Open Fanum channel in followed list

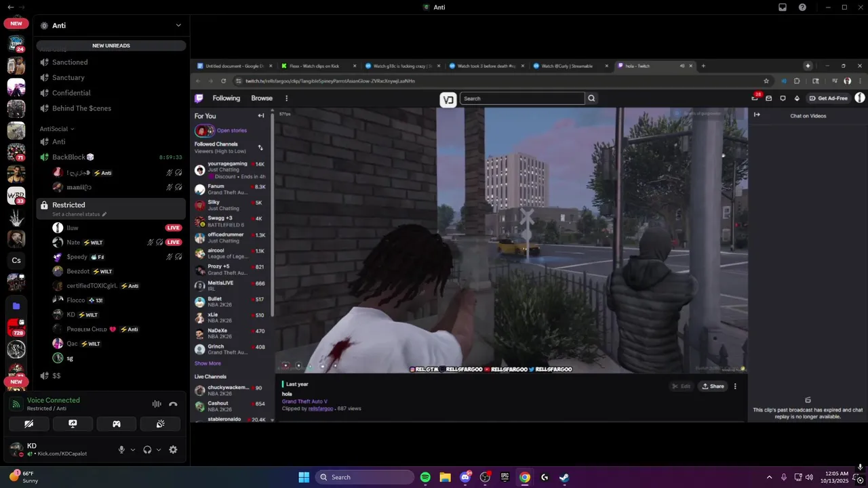pyautogui.click(x=231, y=190)
